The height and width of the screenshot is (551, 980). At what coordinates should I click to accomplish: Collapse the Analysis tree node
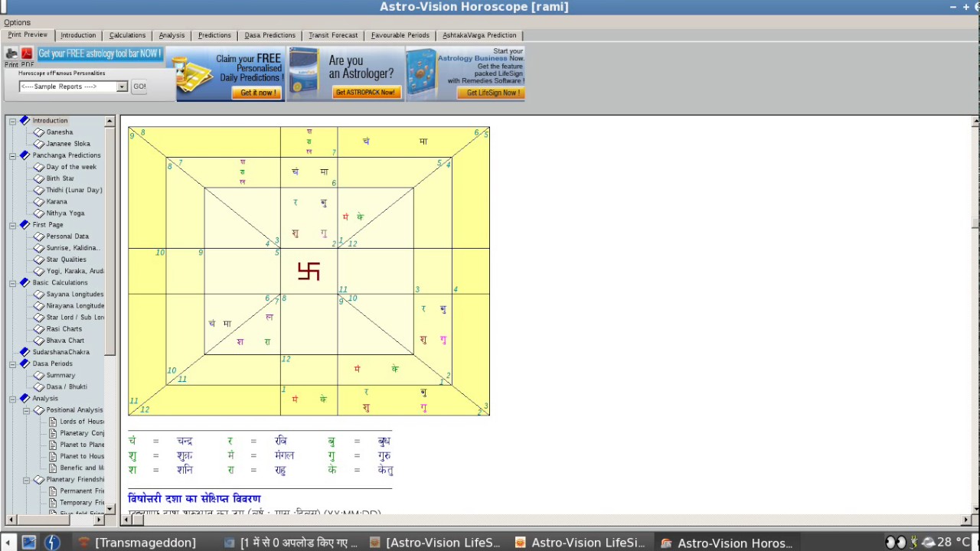[13, 399]
